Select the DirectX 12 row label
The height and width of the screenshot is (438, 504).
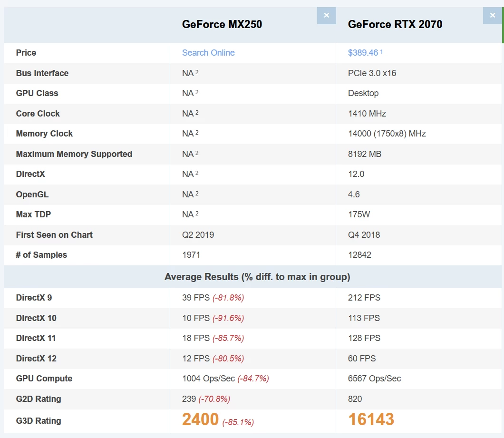(x=36, y=359)
